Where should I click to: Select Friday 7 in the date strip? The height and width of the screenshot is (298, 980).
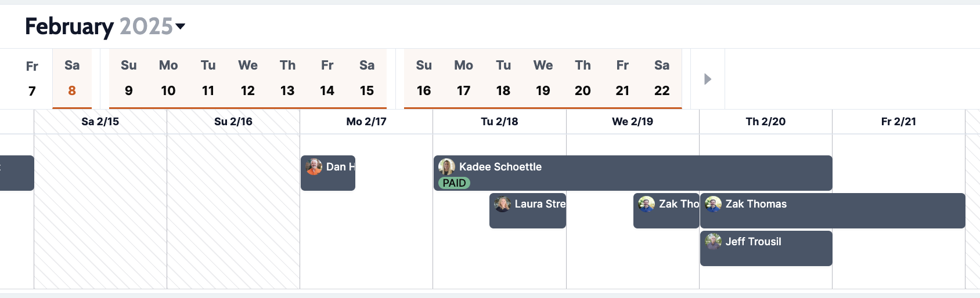pos(32,78)
